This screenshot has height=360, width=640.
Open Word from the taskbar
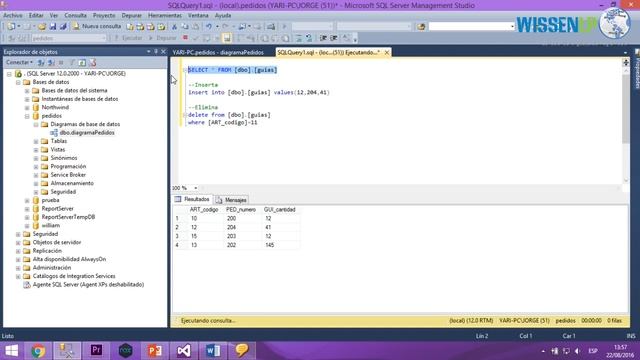coord(213,351)
